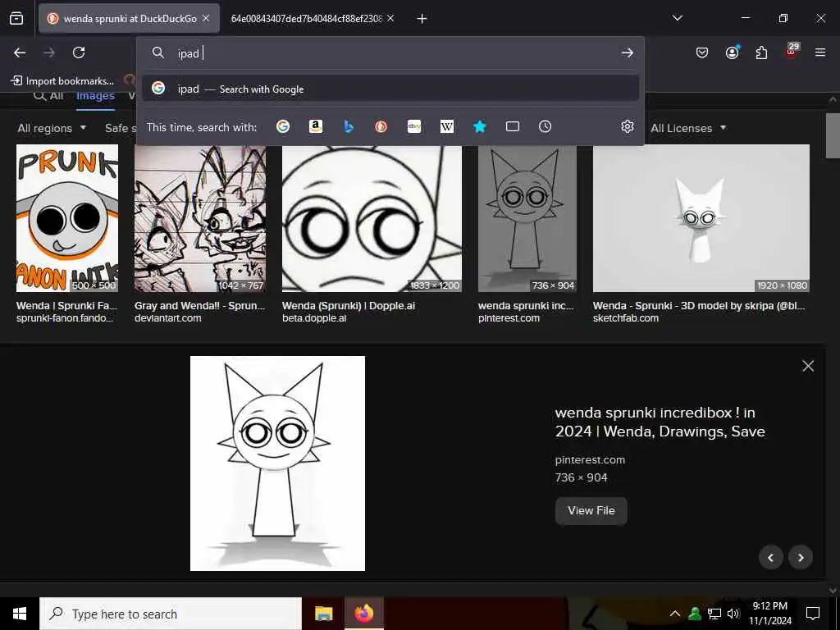Select the ipad Search with Google suggestion
This screenshot has width=840, height=630.
pyautogui.click(x=390, y=89)
